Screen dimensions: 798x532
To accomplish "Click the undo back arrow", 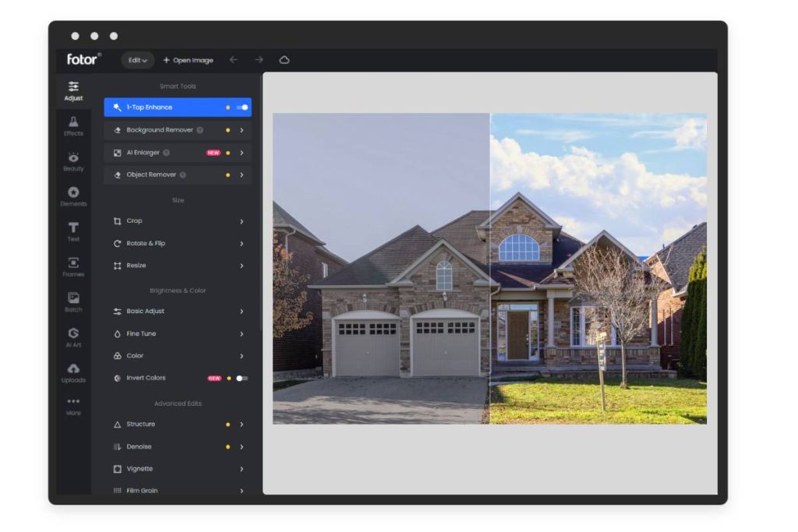I will click(233, 60).
